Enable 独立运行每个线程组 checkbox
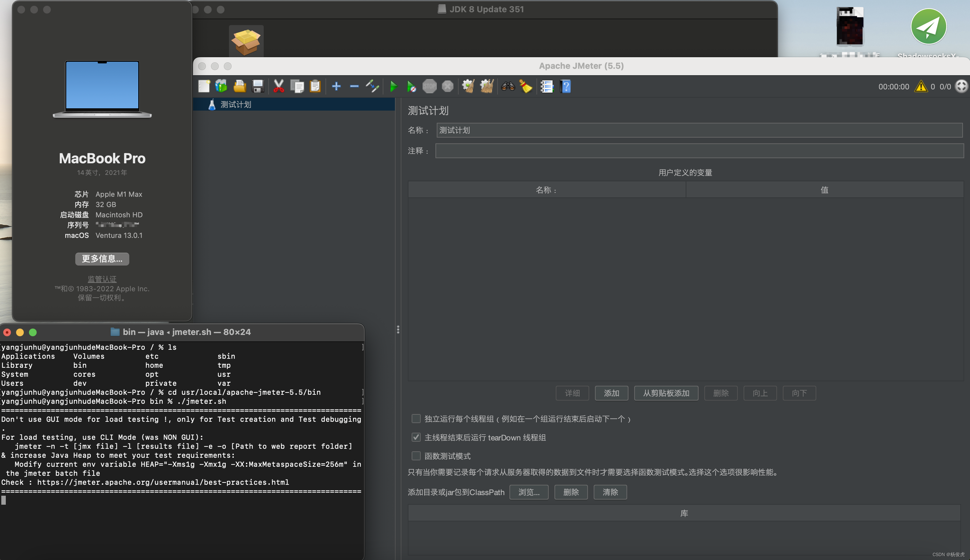Viewport: 970px width, 560px height. point(416,419)
